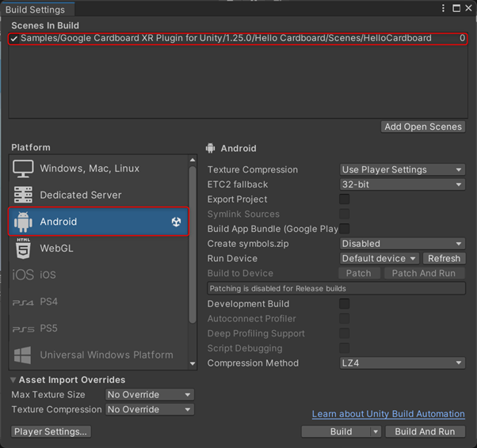This screenshot has height=448, width=477.
Task: Click the Patch And Run button
Action: coord(424,273)
